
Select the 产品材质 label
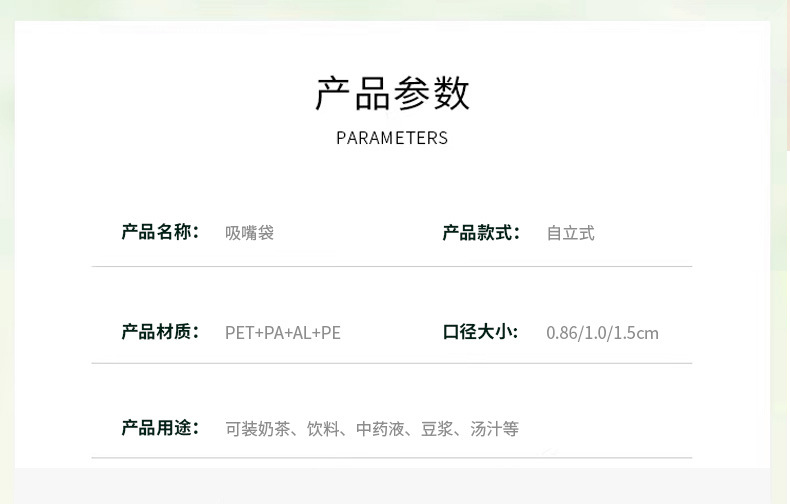[x=160, y=332]
